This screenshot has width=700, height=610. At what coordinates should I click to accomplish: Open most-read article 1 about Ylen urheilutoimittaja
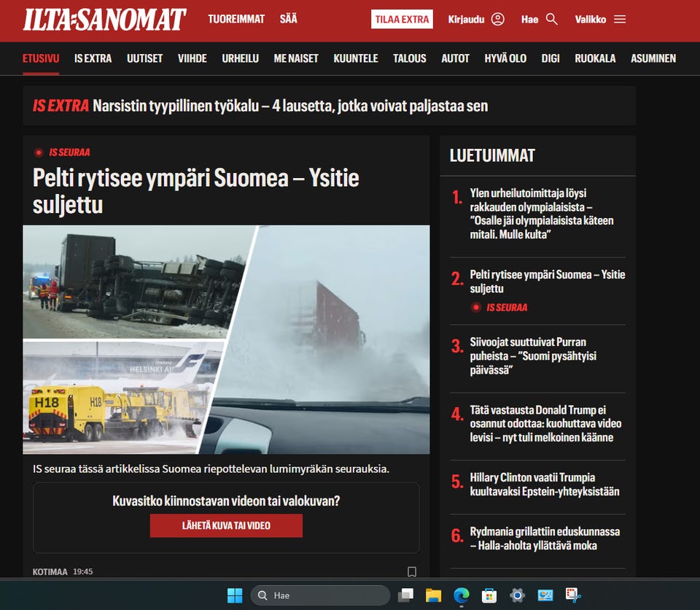coord(542,214)
